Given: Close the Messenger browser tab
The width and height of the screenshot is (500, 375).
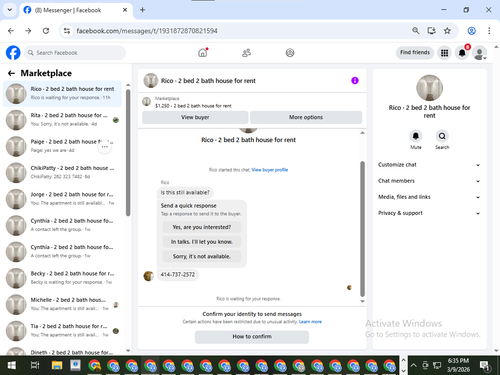Looking at the screenshot, I should coord(125,10).
